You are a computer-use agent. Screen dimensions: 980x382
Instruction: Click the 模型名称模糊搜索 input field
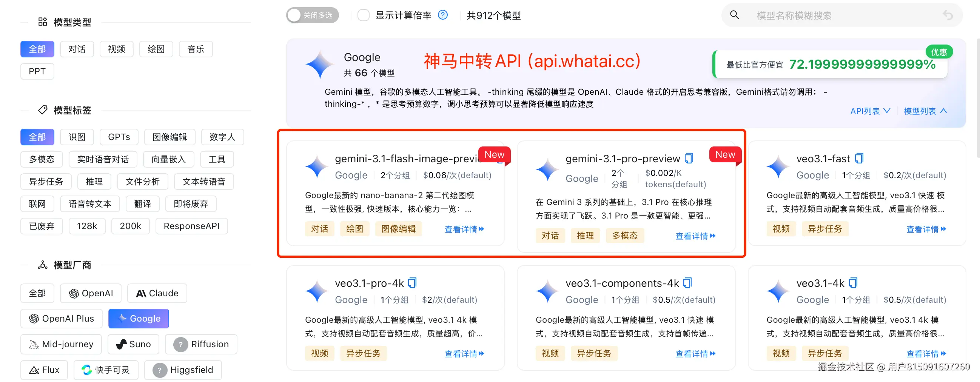coord(843,15)
